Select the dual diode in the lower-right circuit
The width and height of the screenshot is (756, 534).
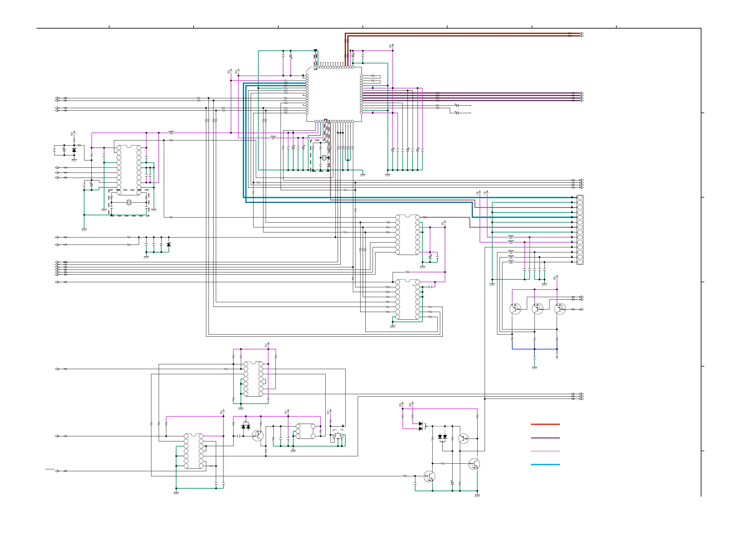(442, 437)
